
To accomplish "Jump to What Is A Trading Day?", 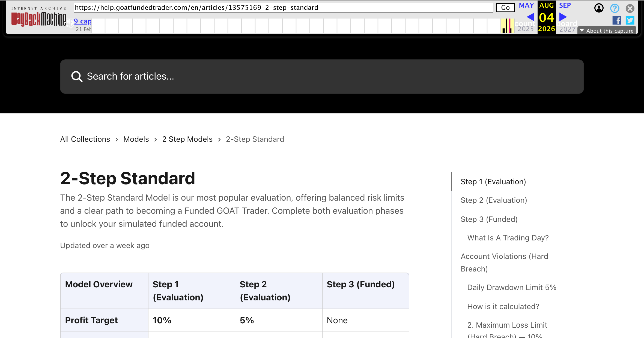I will point(508,238).
